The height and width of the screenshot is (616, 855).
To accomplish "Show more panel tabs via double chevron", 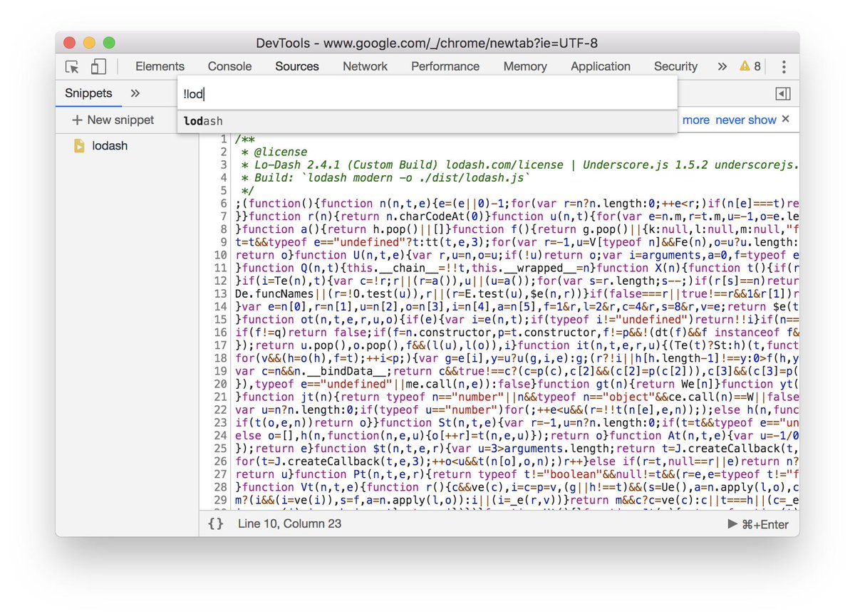I will (x=722, y=66).
